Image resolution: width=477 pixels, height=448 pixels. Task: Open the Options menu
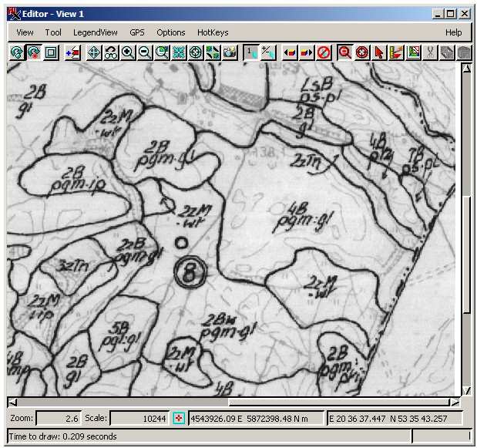[171, 32]
